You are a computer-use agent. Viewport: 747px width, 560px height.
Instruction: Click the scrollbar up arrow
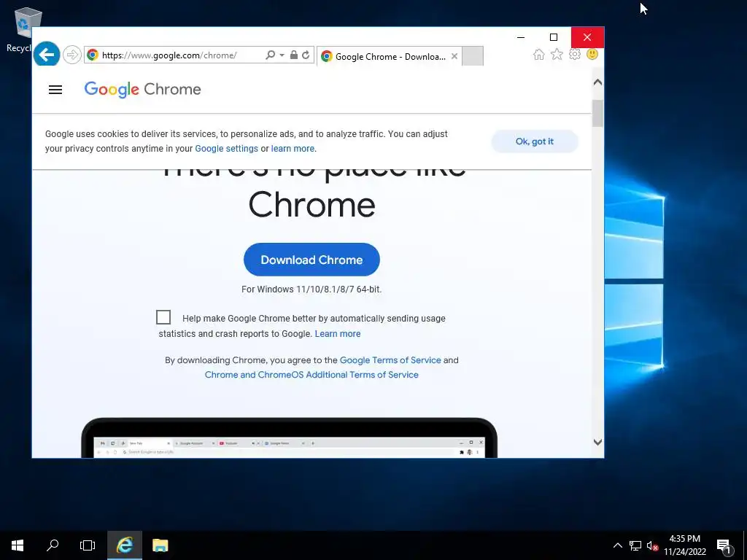(598, 82)
